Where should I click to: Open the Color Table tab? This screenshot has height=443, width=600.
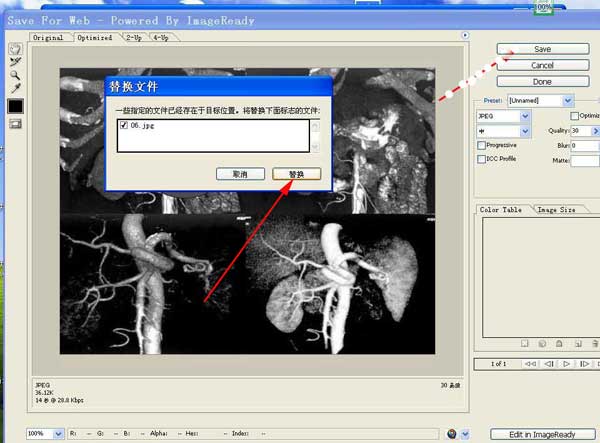click(501, 210)
